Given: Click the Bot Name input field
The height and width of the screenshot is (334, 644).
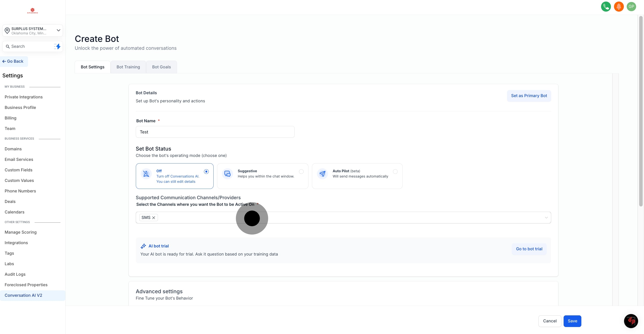Looking at the screenshot, I should 215,132.
